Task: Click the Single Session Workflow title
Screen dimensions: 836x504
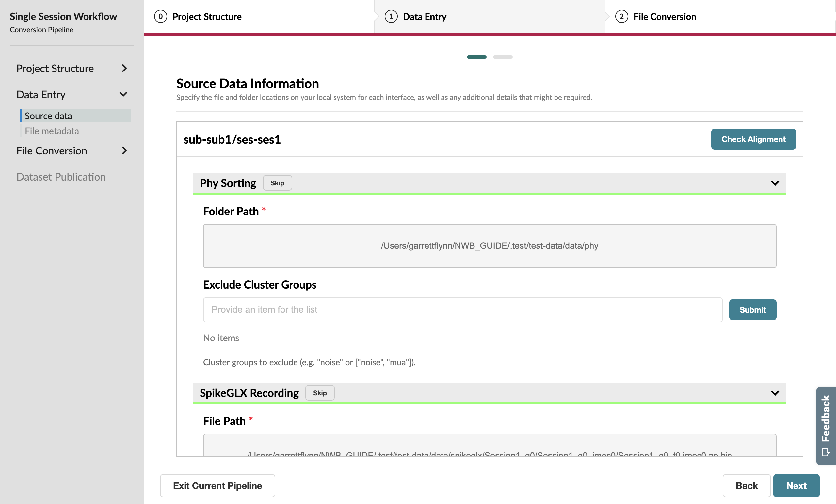Action: [63, 16]
